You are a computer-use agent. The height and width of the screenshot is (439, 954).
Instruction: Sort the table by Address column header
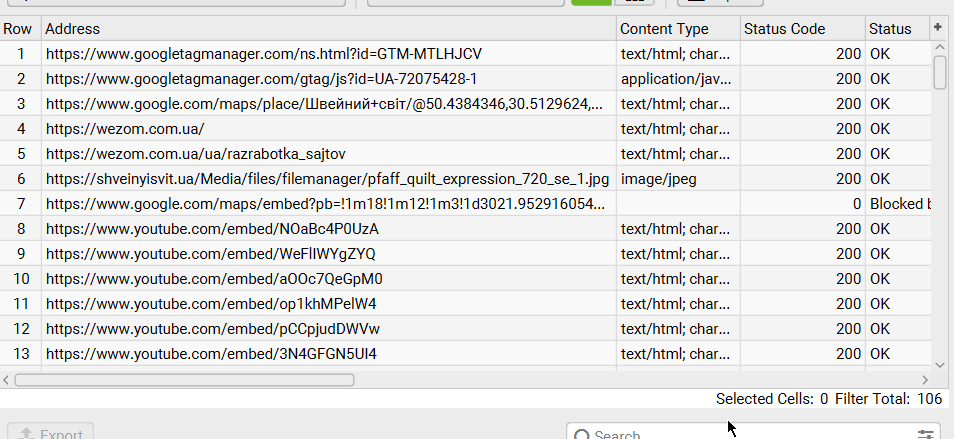point(329,29)
